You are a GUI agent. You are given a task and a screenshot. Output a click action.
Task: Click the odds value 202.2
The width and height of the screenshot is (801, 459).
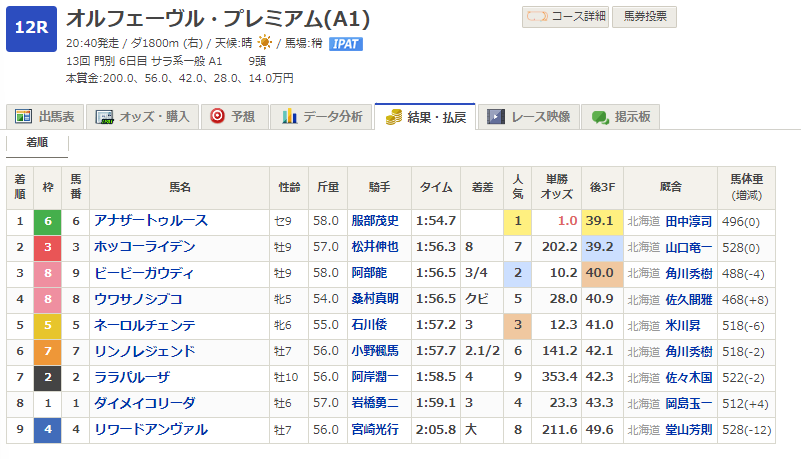point(559,247)
